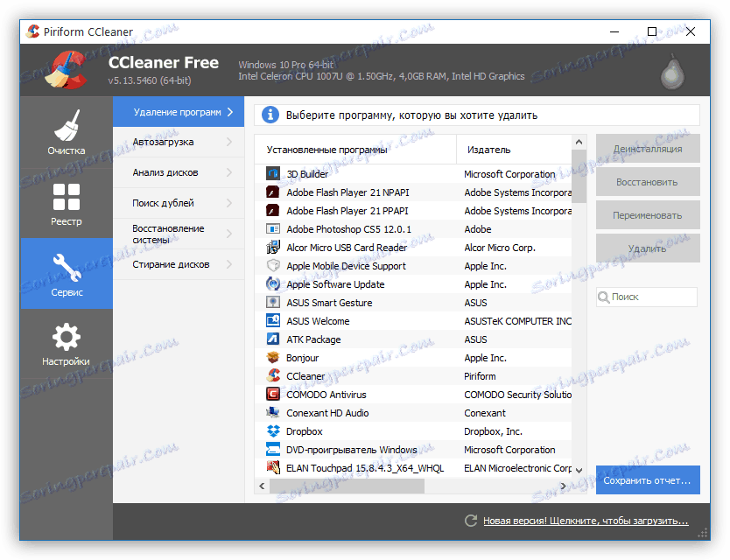Switch to Восстановление системы tab
This screenshot has width=730, height=560.
point(179,234)
